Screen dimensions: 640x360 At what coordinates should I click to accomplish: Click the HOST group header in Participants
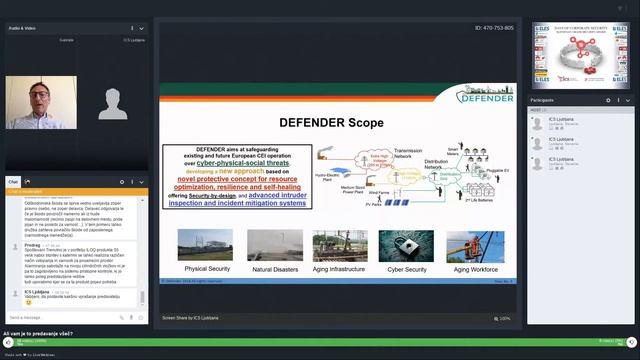pos(581,110)
